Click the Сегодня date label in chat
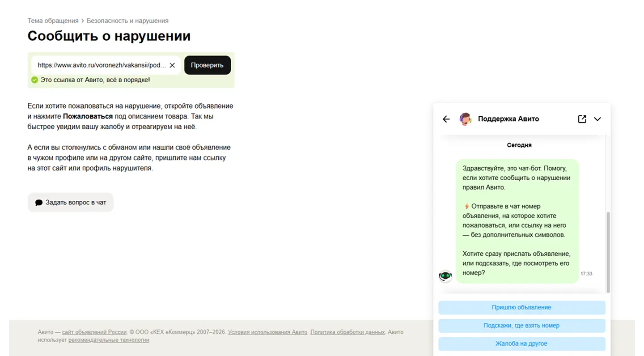Screen dimensions: 644x356 click(519, 145)
